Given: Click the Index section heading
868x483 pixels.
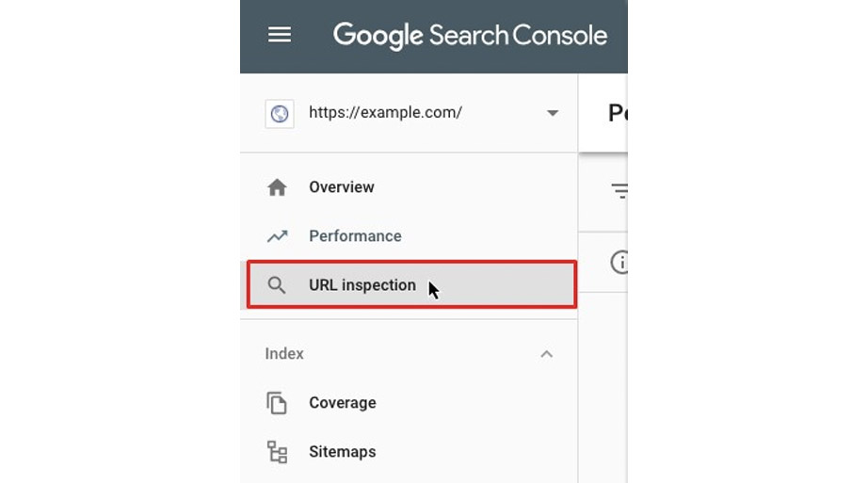Looking at the screenshot, I should (284, 354).
